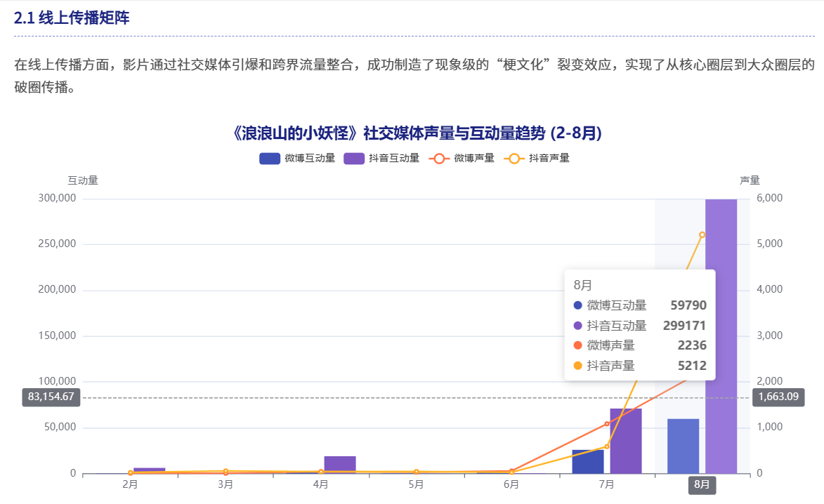Screen dimensions: 824x504
Task: Click the tooltip 8月 header
Action: coord(583,285)
